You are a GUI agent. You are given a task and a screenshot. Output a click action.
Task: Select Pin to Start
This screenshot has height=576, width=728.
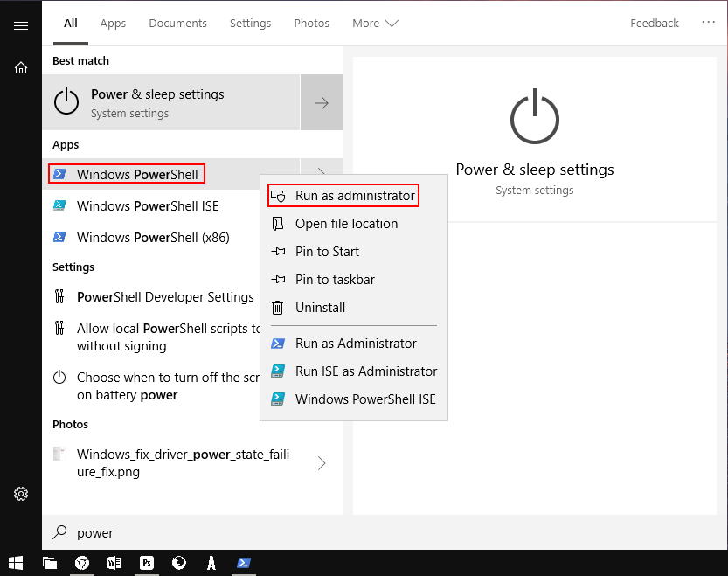coord(354,252)
